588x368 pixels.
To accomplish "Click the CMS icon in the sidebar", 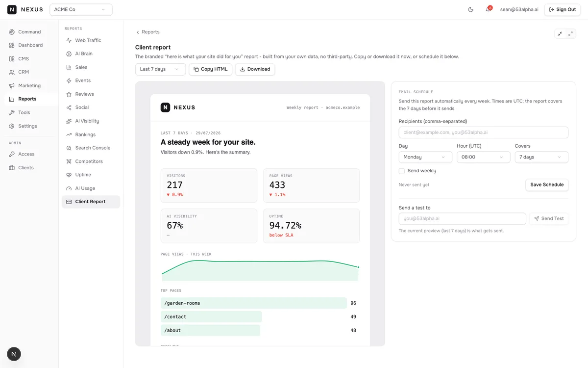I will click(x=12, y=59).
